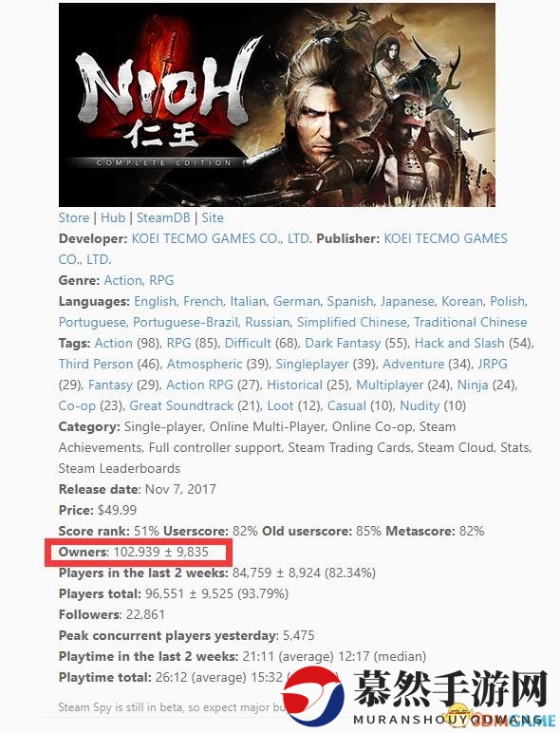Choose the Japanese language link
The width and height of the screenshot is (560, 733).
pyautogui.click(x=407, y=302)
